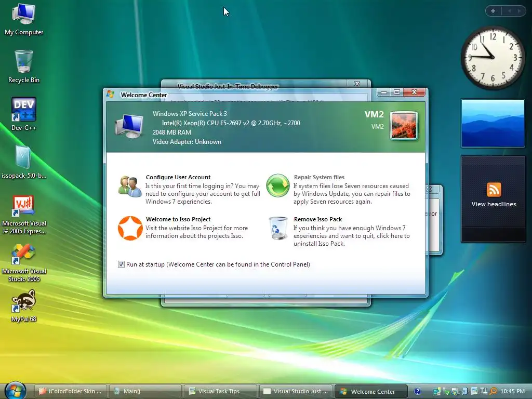
Task: Switch to iColorFolder Skin taskbar item
Action: [71, 391]
